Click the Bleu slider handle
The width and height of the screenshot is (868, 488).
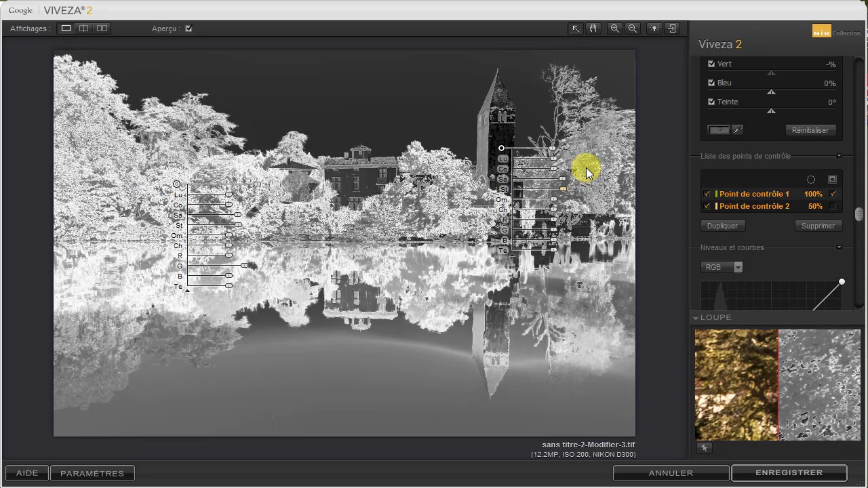pos(771,92)
